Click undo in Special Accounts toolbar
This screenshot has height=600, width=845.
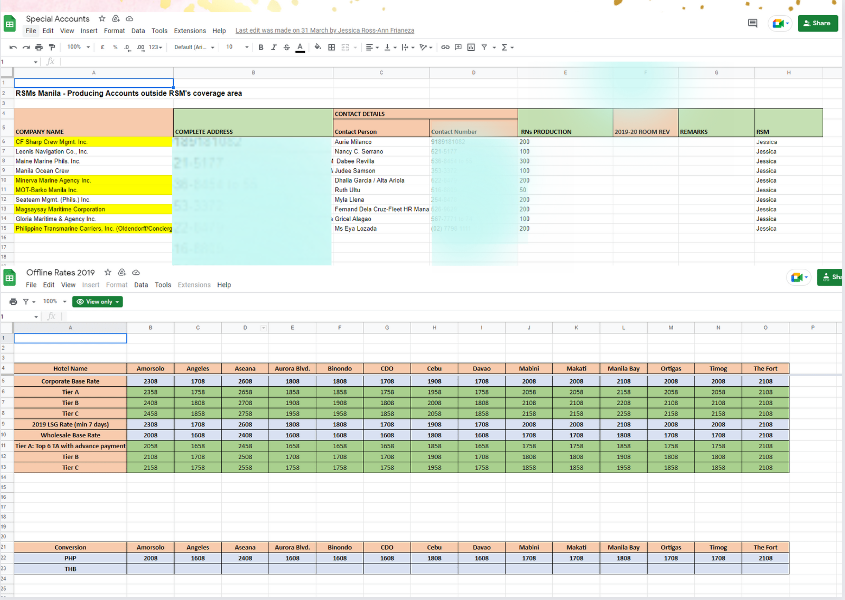tap(13, 47)
